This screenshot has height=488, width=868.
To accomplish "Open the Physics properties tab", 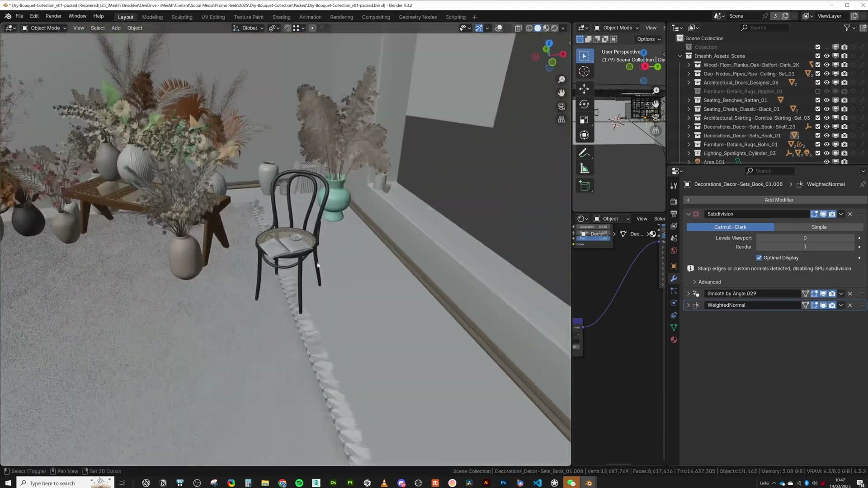I will pyautogui.click(x=674, y=303).
